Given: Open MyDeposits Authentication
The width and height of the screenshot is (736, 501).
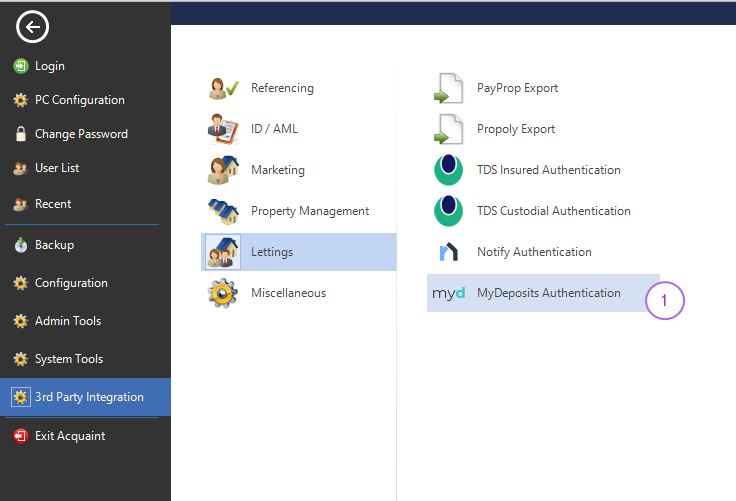Looking at the screenshot, I should click(x=548, y=293).
